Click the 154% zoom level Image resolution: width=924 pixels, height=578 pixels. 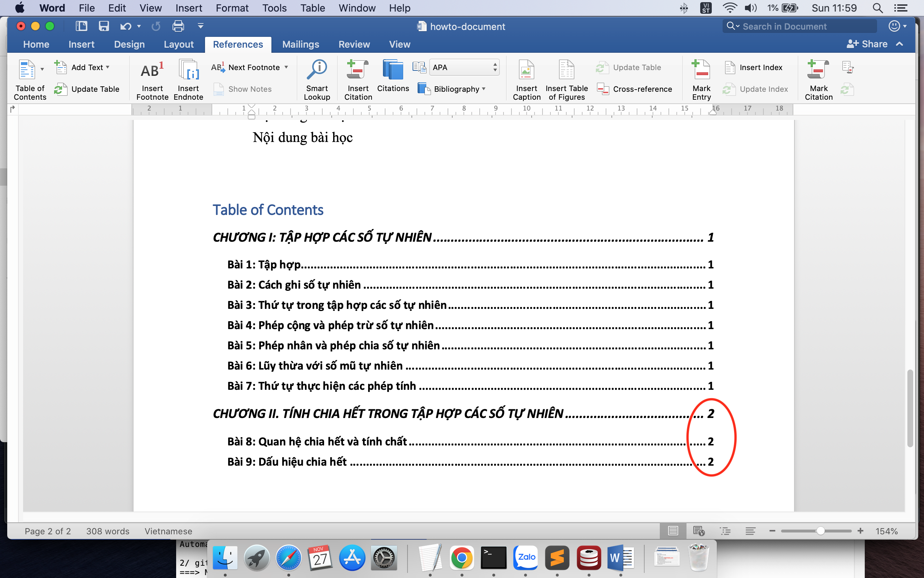pos(886,531)
